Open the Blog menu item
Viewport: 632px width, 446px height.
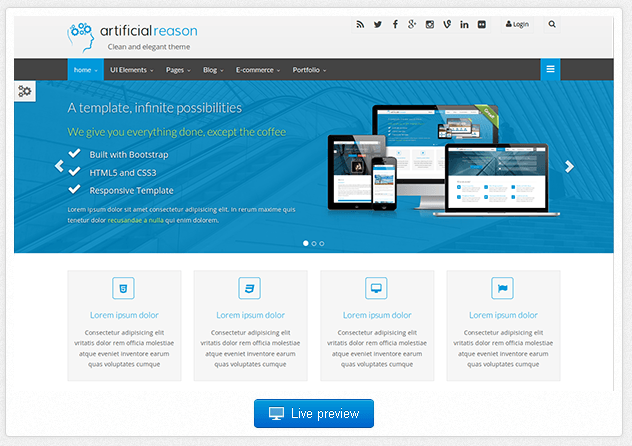point(212,70)
